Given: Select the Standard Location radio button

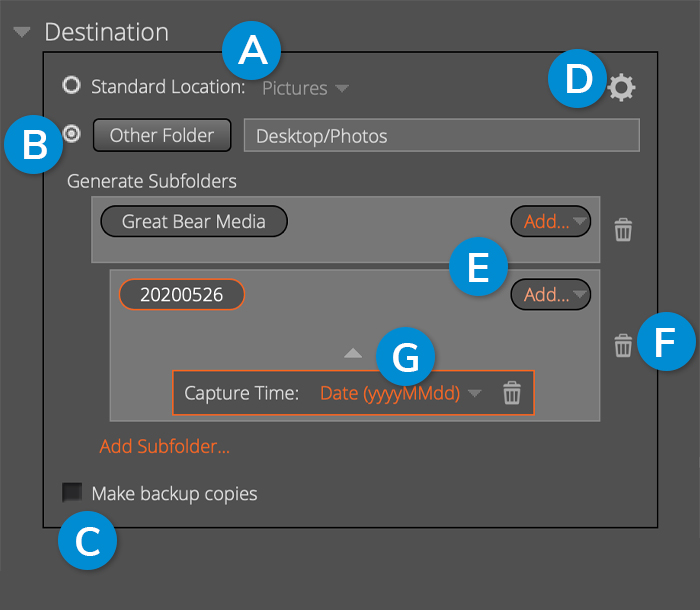Looking at the screenshot, I should [x=71, y=85].
